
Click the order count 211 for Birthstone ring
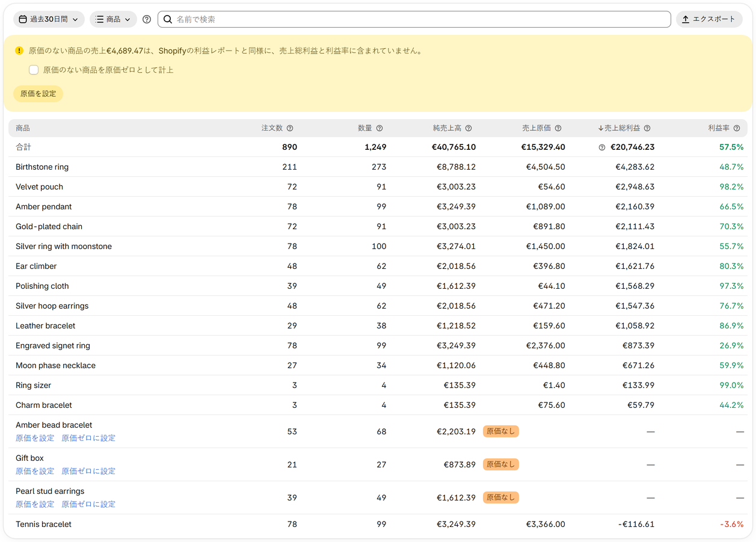coord(289,167)
